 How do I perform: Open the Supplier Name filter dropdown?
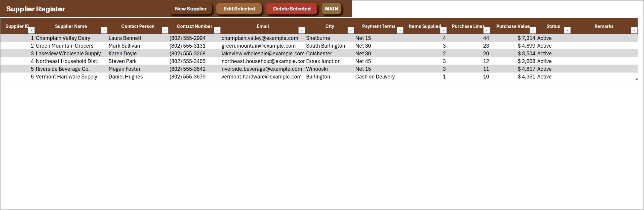point(104,30)
